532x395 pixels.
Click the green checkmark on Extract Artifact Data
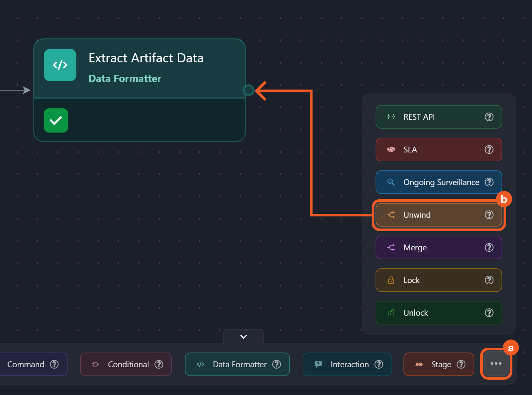56,120
